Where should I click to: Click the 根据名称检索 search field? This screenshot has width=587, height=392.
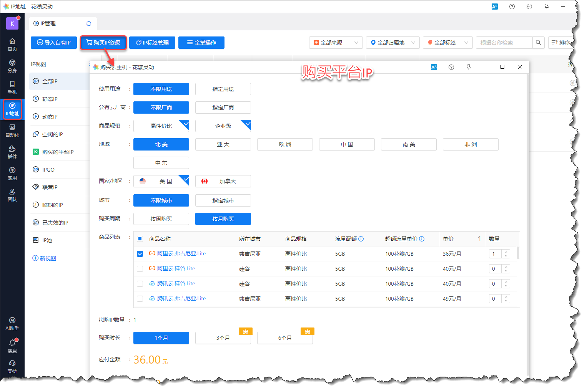[504, 43]
